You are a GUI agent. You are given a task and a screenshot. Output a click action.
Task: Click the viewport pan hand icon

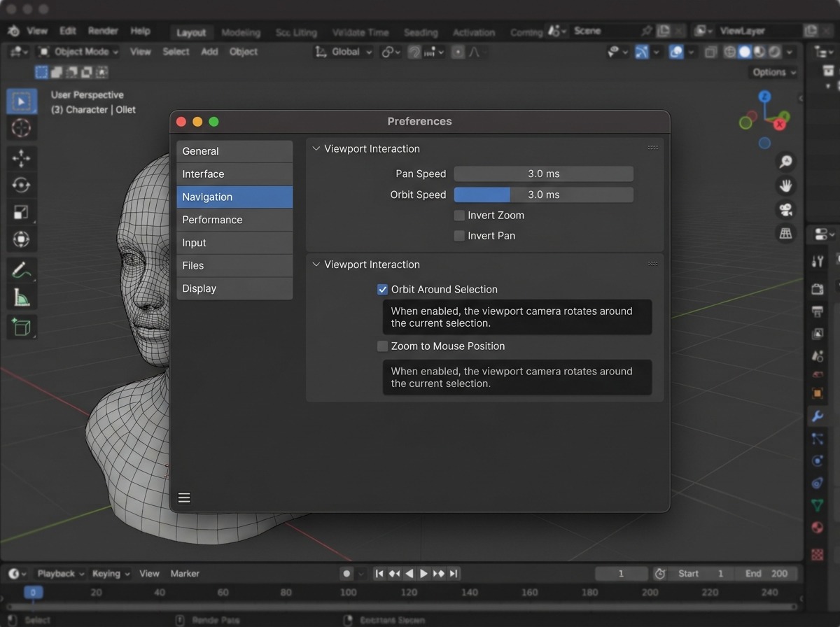point(786,185)
